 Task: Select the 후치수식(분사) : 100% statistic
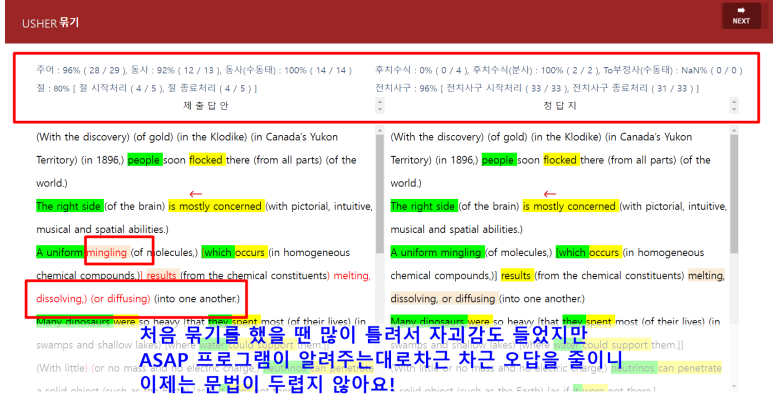[534, 71]
